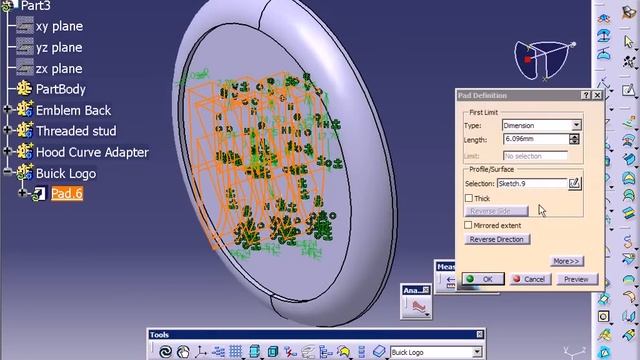Select the Buick Logo body in tree
Screen dimensions: 640x360
[66, 173]
